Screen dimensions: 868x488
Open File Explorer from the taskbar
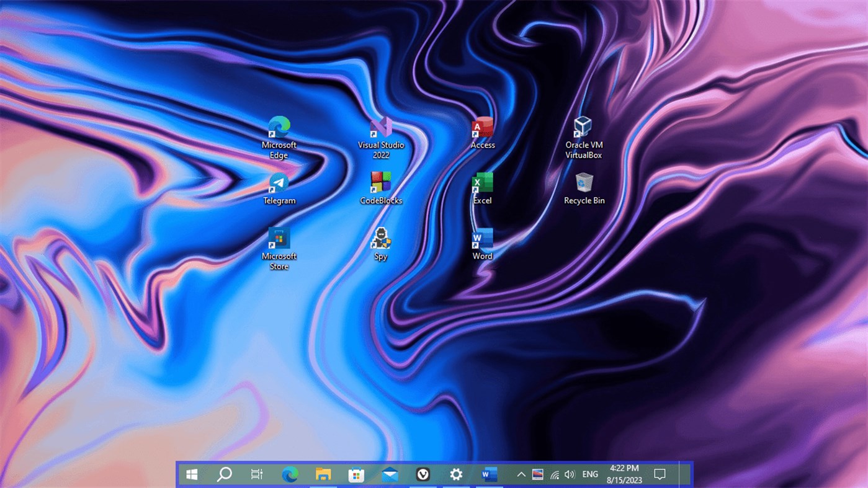tap(323, 474)
